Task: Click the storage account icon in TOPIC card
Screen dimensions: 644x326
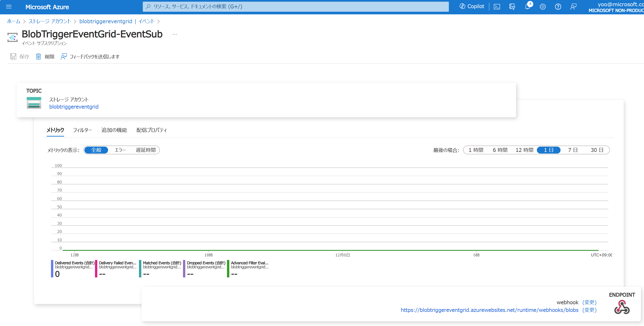Action: pos(34,103)
